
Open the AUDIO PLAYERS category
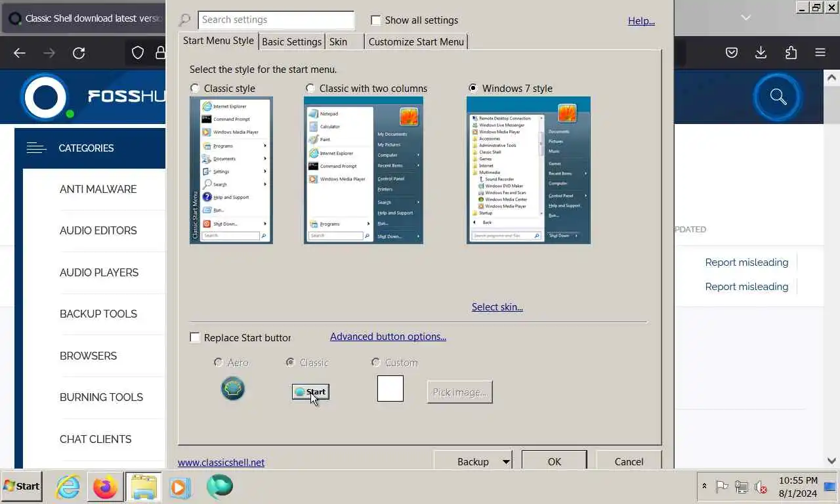tap(99, 272)
